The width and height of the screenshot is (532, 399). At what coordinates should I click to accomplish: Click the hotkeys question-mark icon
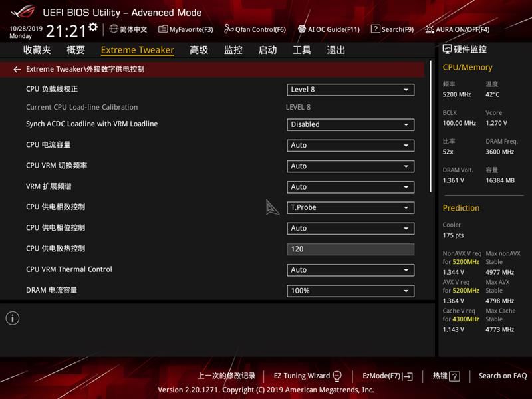tap(454, 376)
